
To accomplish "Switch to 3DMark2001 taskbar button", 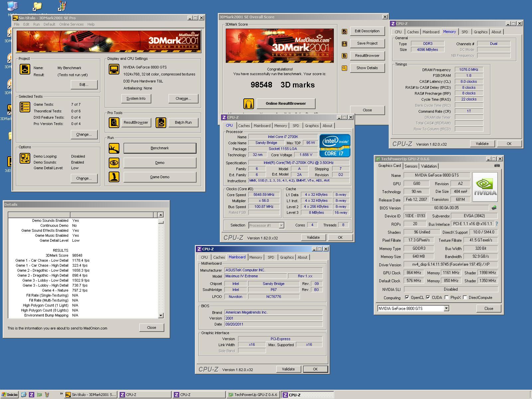I will [90, 395].
